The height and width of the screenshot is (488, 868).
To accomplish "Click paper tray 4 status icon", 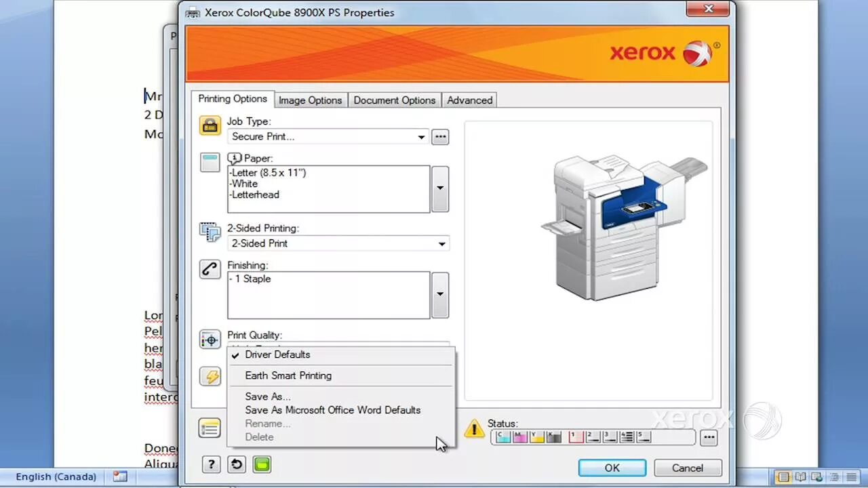I will pos(627,437).
